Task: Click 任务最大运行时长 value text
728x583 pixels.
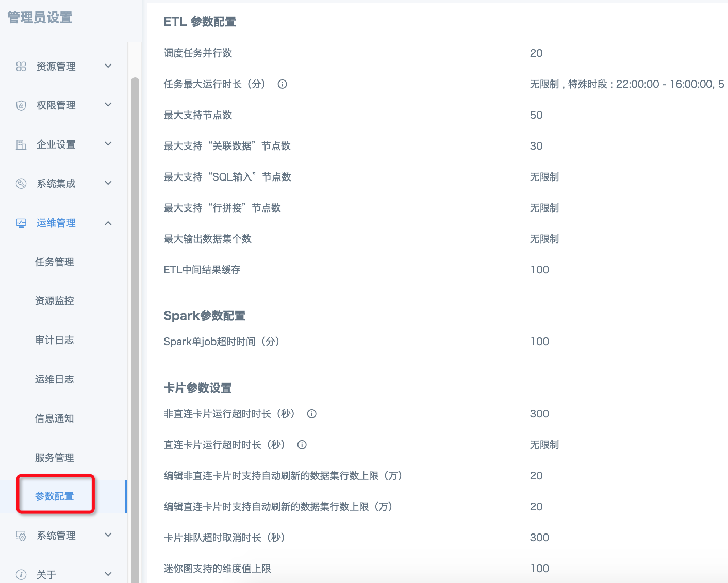Action: coord(627,84)
